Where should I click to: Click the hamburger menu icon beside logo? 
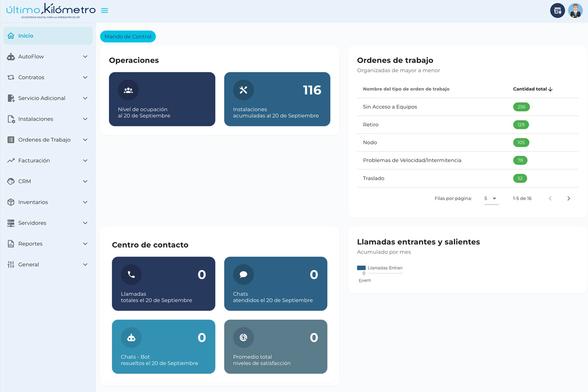pyautogui.click(x=104, y=10)
